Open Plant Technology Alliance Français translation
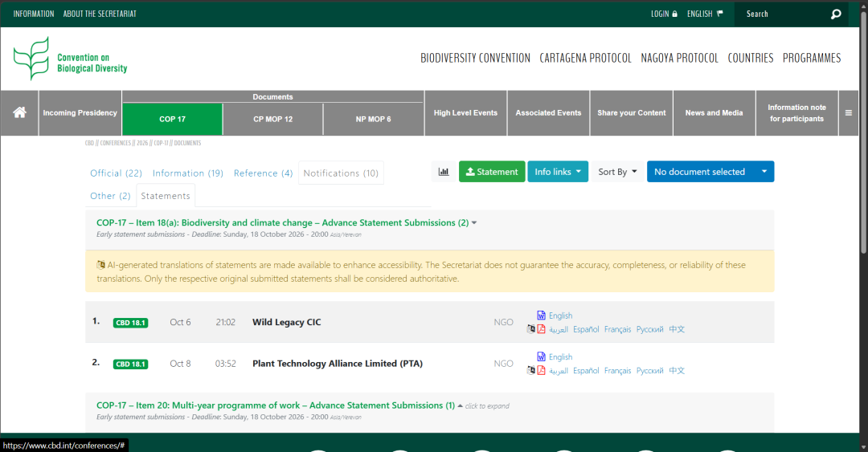Screen dimensions: 868x452 point(617,371)
